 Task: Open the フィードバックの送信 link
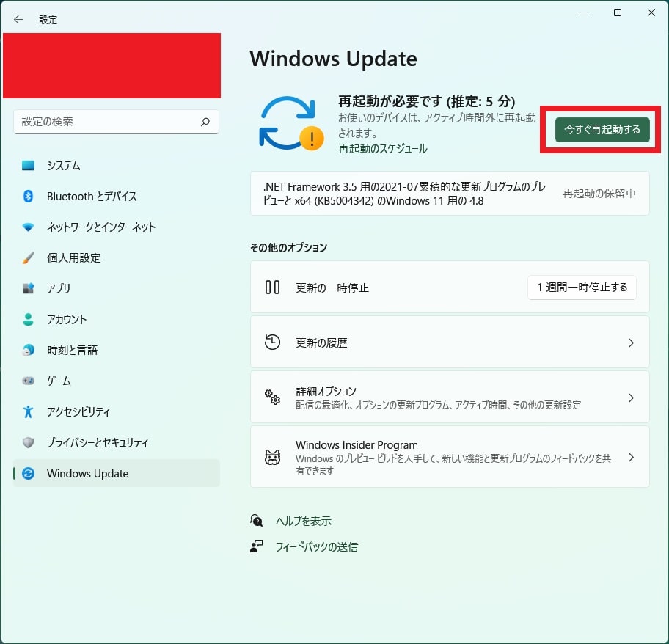317,546
